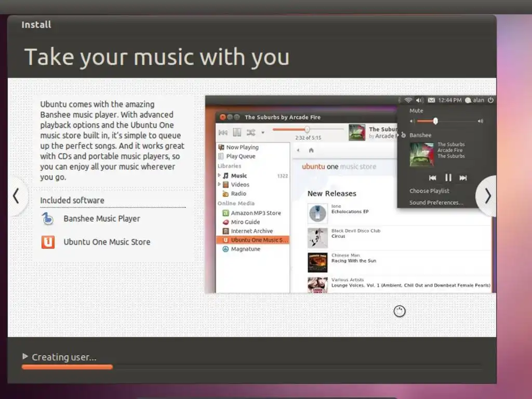Select Play Queue in Banshee sidebar

tap(241, 156)
